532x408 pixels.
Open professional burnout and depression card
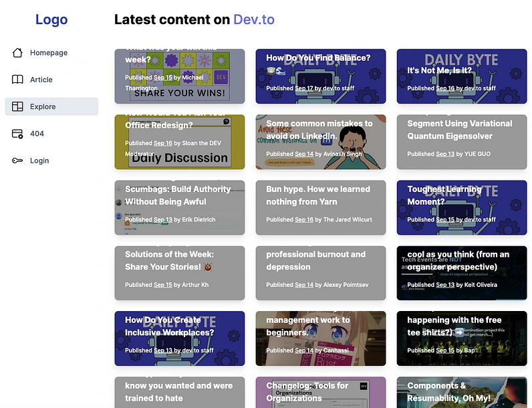click(x=321, y=273)
